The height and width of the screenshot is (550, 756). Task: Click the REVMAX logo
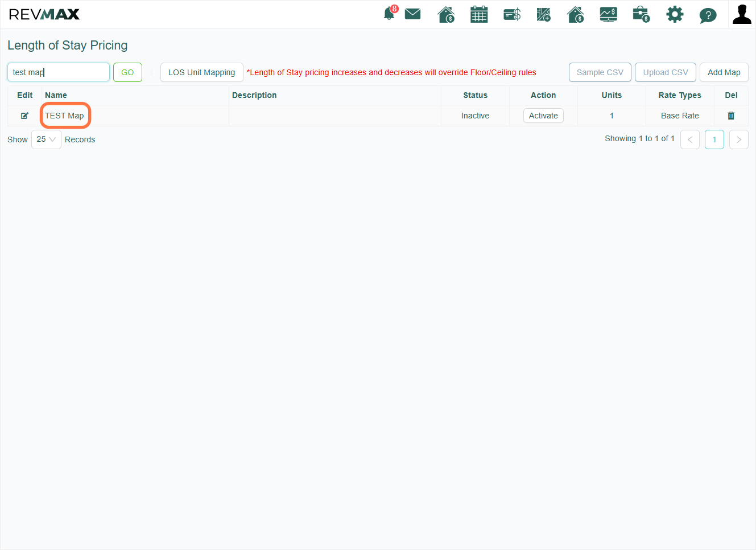(x=44, y=14)
